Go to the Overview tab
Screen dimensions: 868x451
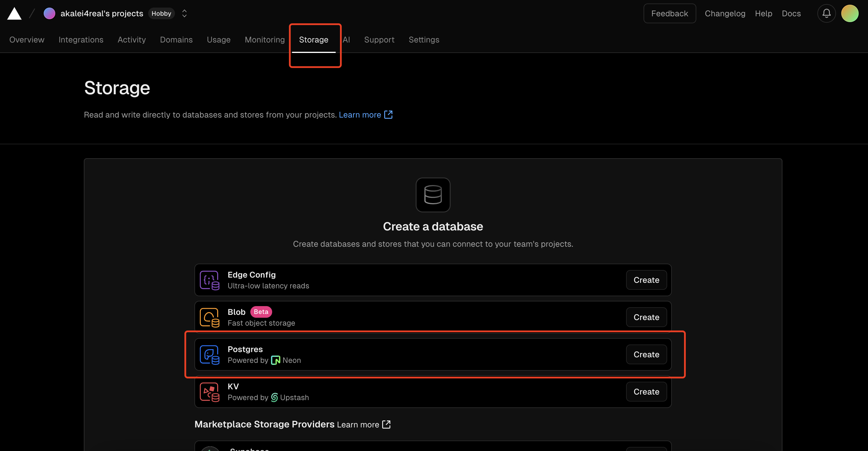point(27,40)
